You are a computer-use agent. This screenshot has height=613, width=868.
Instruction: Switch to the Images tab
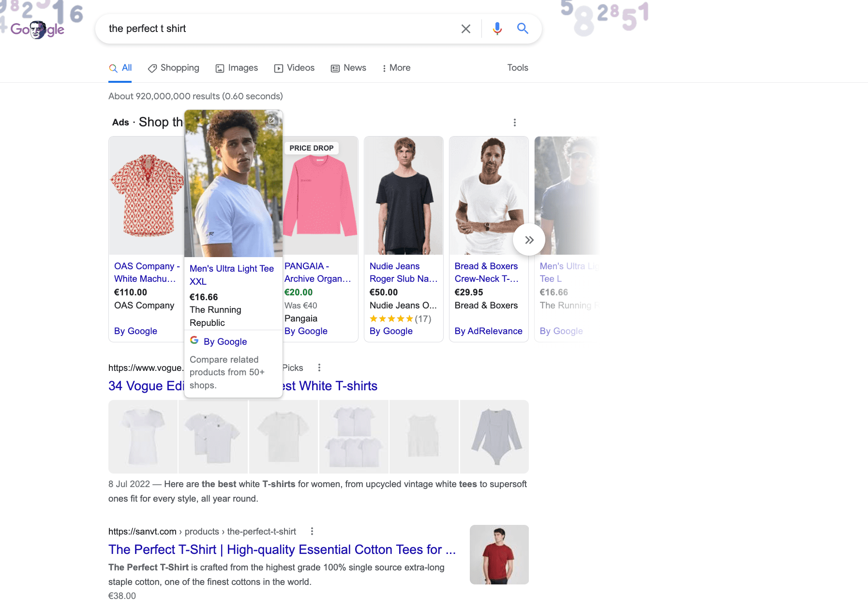tap(237, 68)
